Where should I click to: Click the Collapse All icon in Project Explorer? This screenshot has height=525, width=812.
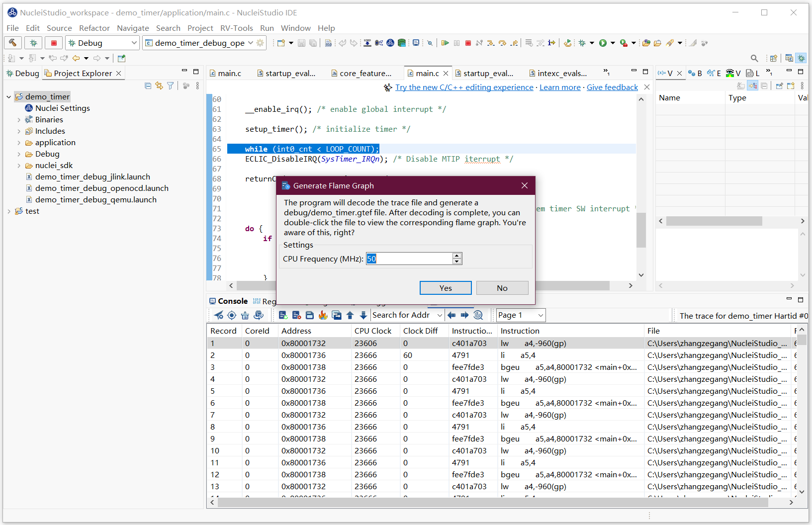coord(148,86)
